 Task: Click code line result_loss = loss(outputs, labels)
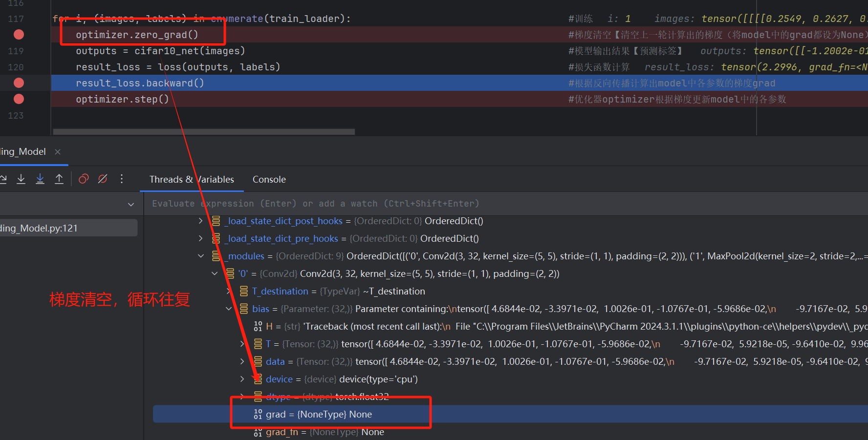coord(178,67)
